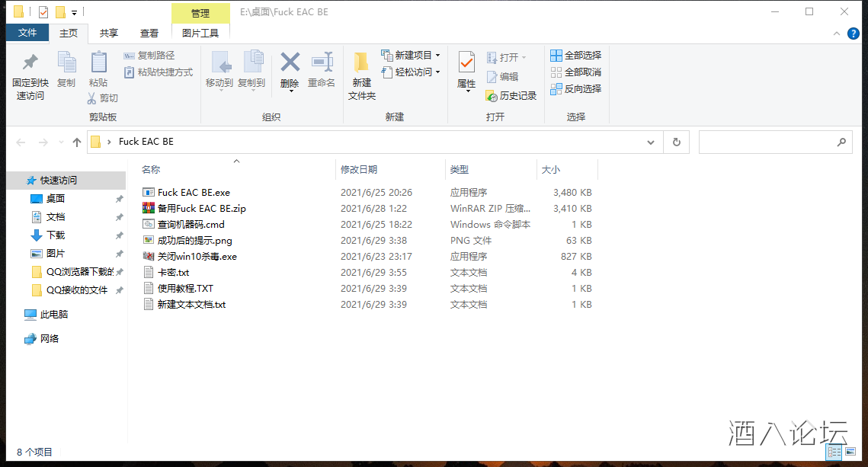Open Desktop (桌面) in the navigation pane
868x467 pixels.
(x=56, y=199)
